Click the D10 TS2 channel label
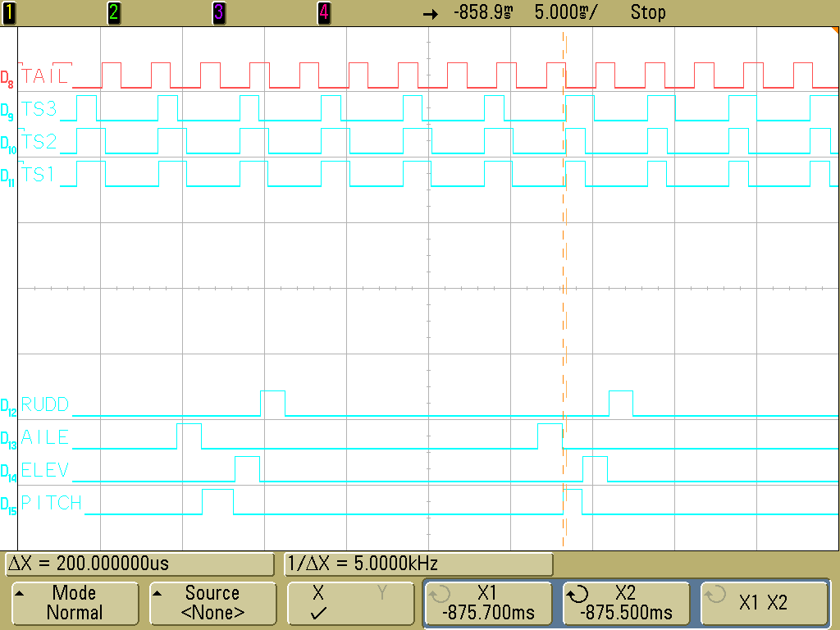The image size is (840, 630). [x=39, y=141]
